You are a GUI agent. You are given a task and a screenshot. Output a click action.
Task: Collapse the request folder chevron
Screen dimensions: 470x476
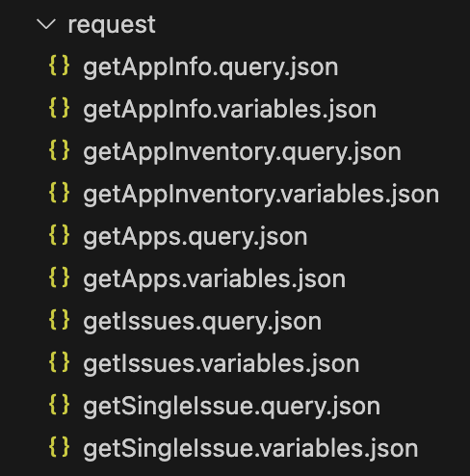[x=46, y=24]
